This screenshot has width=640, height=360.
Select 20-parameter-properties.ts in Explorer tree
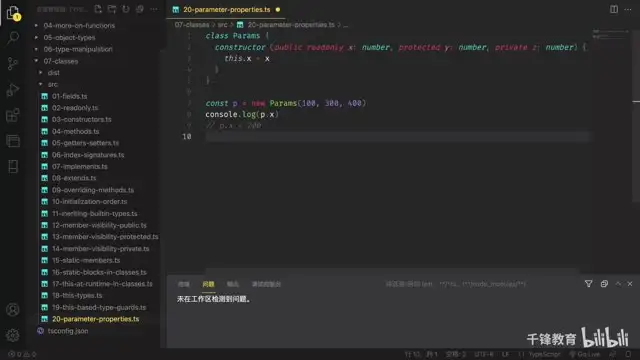click(95, 319)
